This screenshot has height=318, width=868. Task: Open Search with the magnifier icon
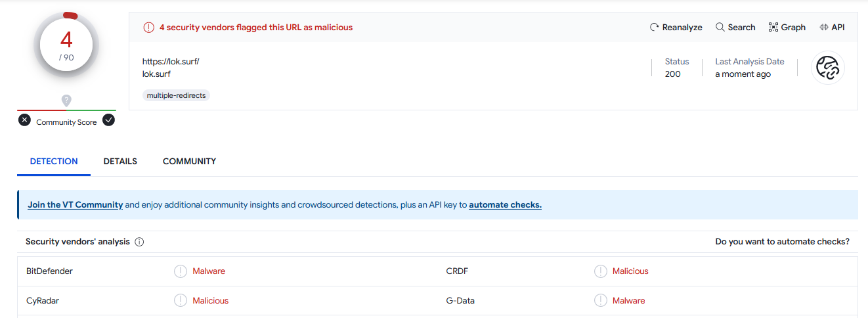[720, 28]
